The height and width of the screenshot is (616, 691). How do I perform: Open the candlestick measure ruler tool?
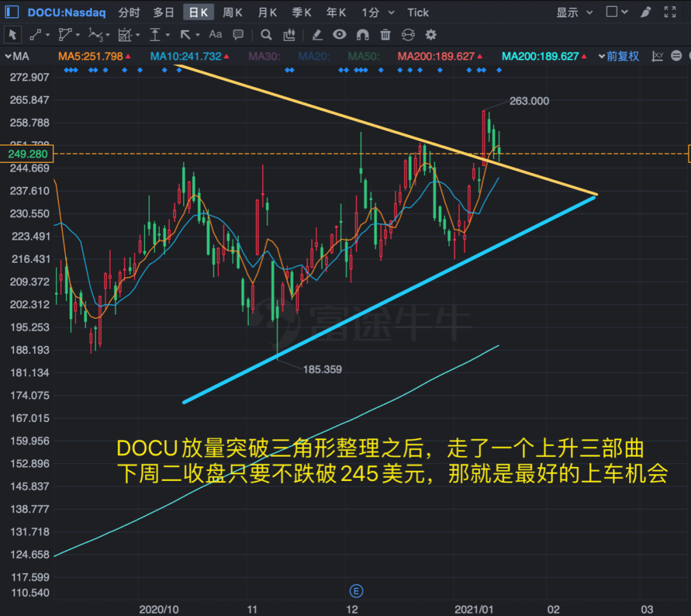[289, 35]
